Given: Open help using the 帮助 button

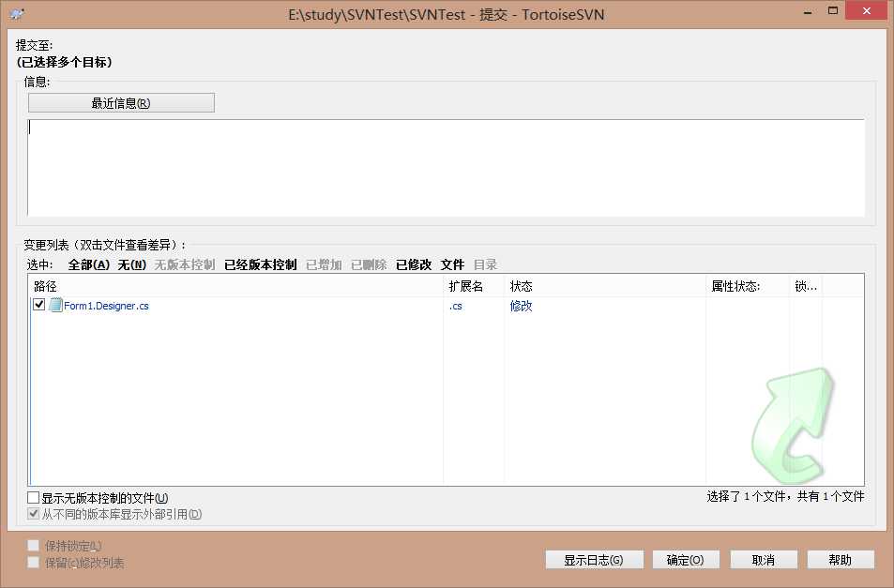Looking at the screenshot, I should tap(841, 559).
